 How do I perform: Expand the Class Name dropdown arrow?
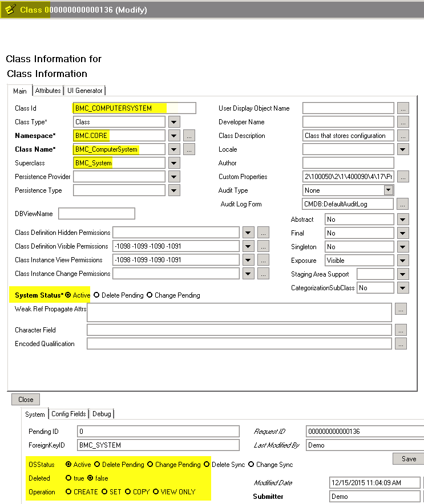[173, 149]
